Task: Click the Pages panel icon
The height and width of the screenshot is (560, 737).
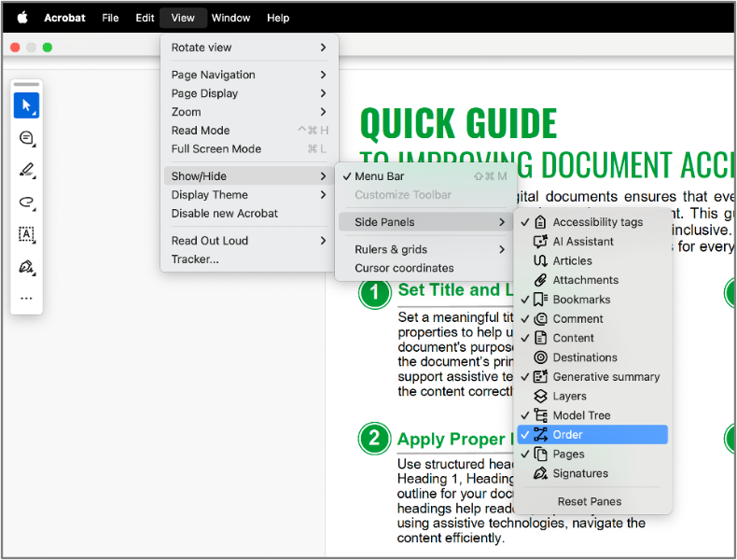Action: pos(540,455)
